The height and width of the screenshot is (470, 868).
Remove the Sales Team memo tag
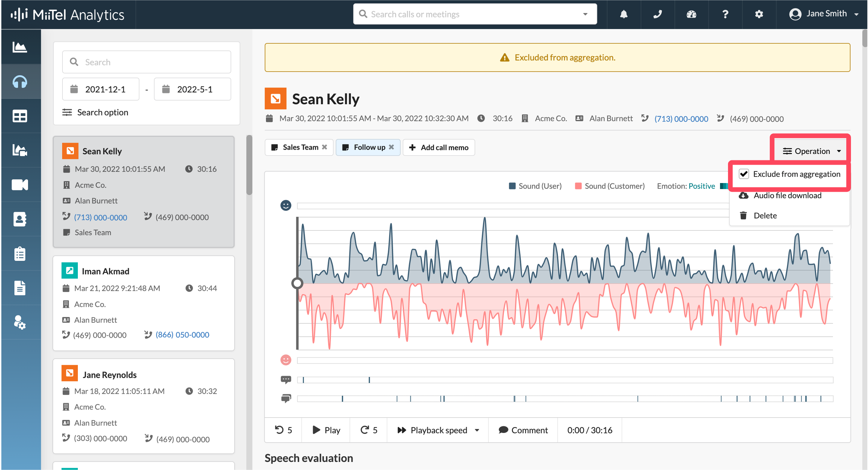pos(324,147)
